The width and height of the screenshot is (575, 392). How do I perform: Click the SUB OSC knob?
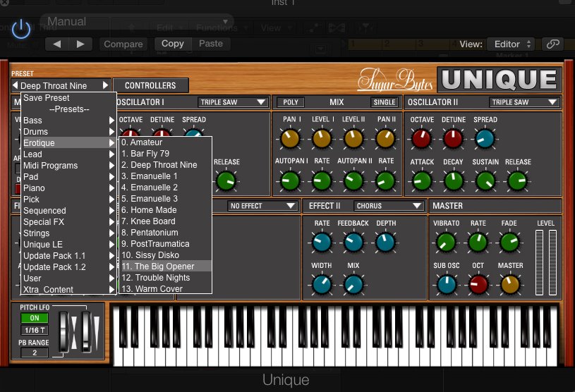tap(447, 285)
